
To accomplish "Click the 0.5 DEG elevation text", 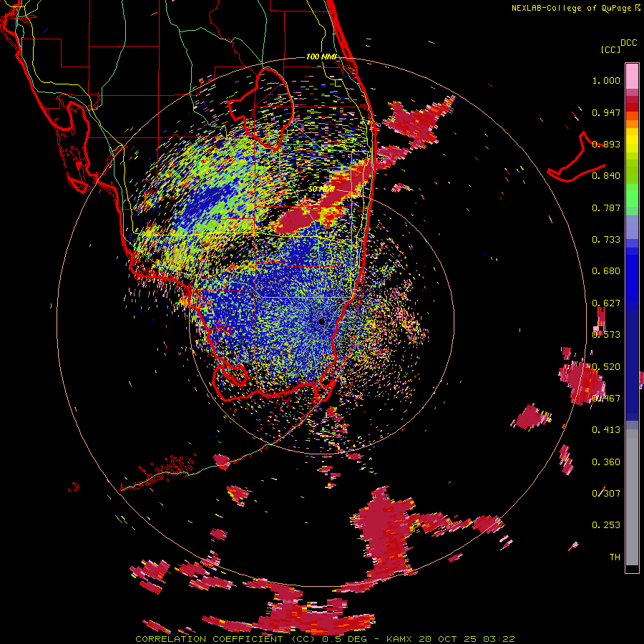I will (346, 639).
